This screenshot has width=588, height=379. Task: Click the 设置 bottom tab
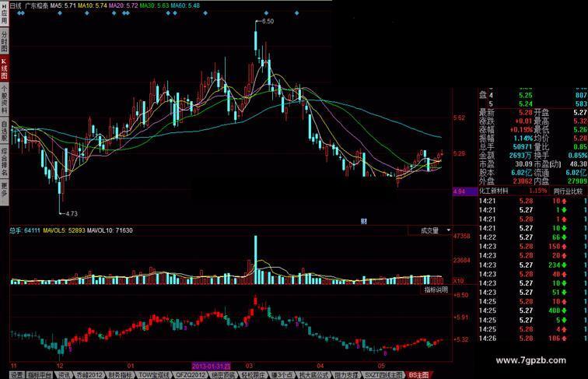coord(17,375)
